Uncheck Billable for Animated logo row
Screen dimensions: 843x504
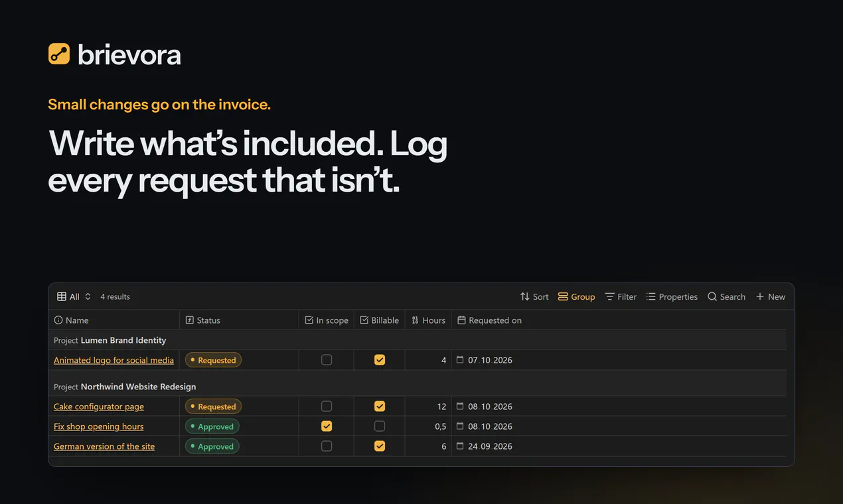pos(380,360)
